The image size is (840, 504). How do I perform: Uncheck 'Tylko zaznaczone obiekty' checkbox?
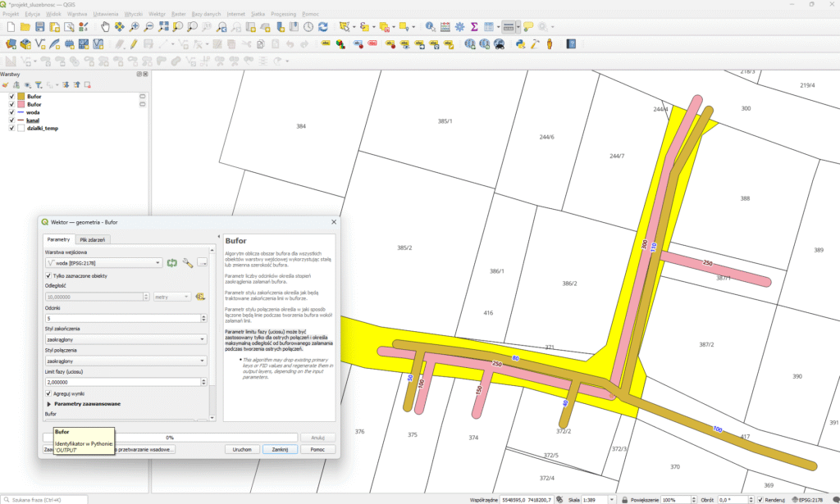point(48,276)
